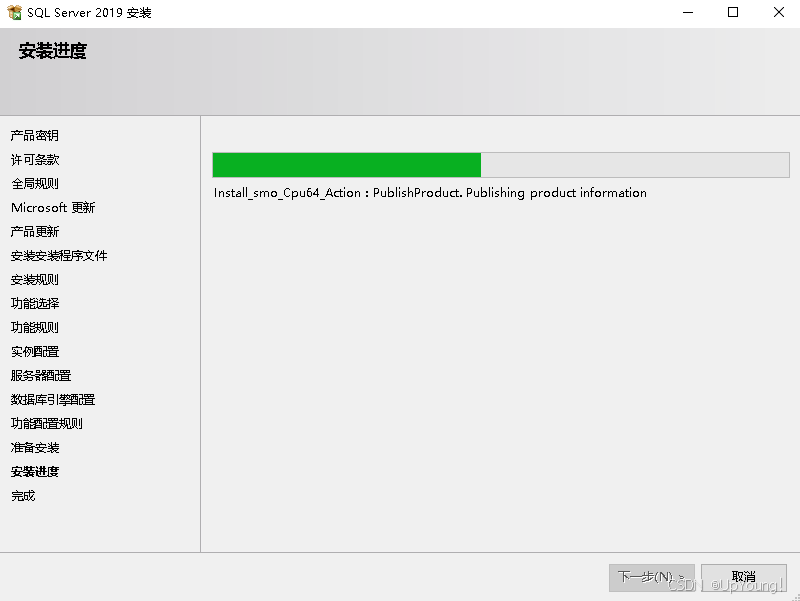Click the 下一步(N) button
This screenshot has height=601, width=800.
(x=652, y=578)
